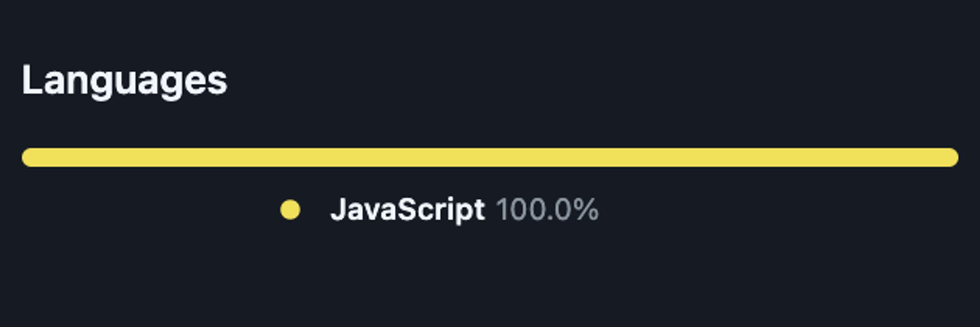
Task: Click the bold JavaScript label
Action: point(408,210)
